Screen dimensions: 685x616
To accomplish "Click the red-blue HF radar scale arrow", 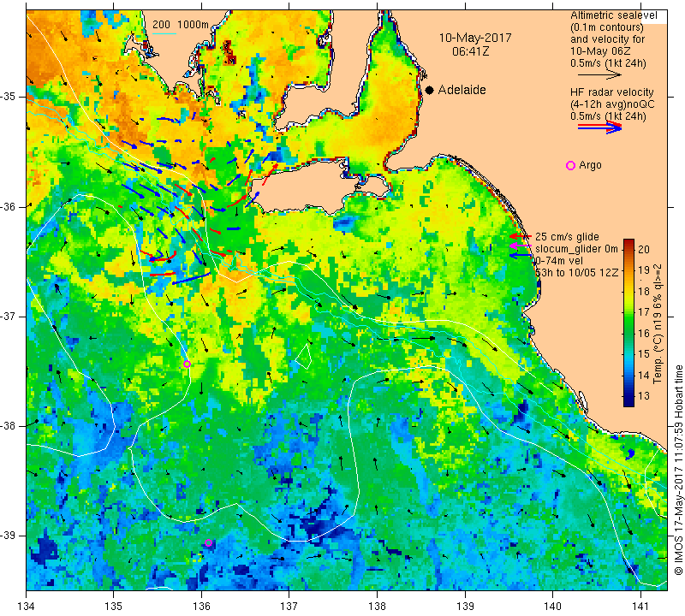I will pos(599,127).
